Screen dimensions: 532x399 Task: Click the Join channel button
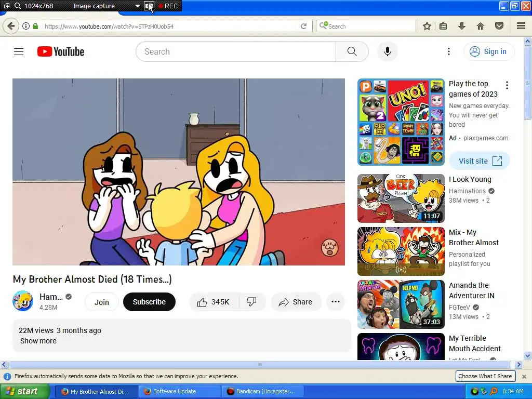101,302
